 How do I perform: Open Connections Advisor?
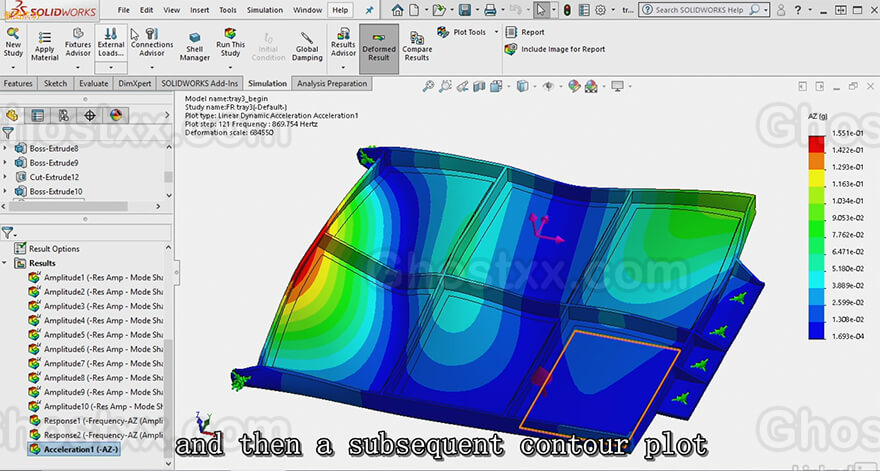(152, 44)
